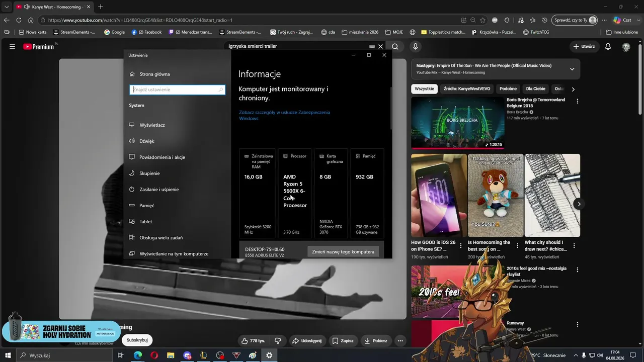Open Task View on the taskbar

pyautogui.click(x=121, y=355)
